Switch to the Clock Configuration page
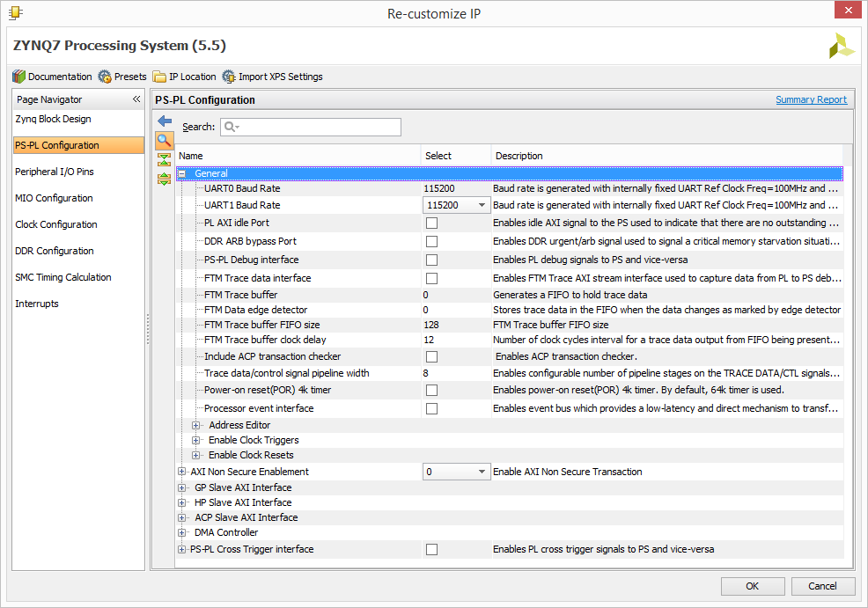Screen dimensions: 868x608 pyautogui.click(x=56, y=224)
